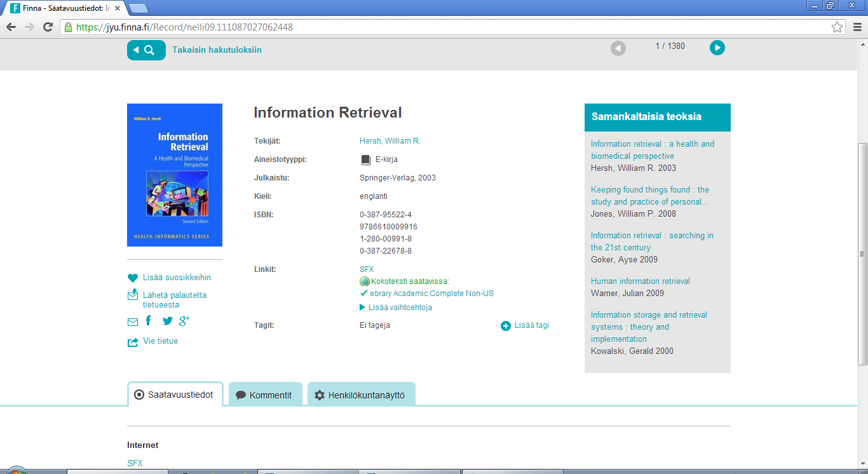868x474 pixels.
Task: Click Takaisin hakutuloksiin link
Action: pyautogui.click(x=217, y=50)
